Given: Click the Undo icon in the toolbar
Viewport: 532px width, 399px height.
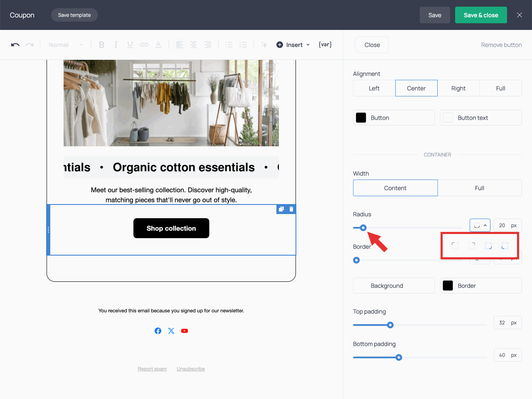Looking at the screenshot, I should coord(15,44).
